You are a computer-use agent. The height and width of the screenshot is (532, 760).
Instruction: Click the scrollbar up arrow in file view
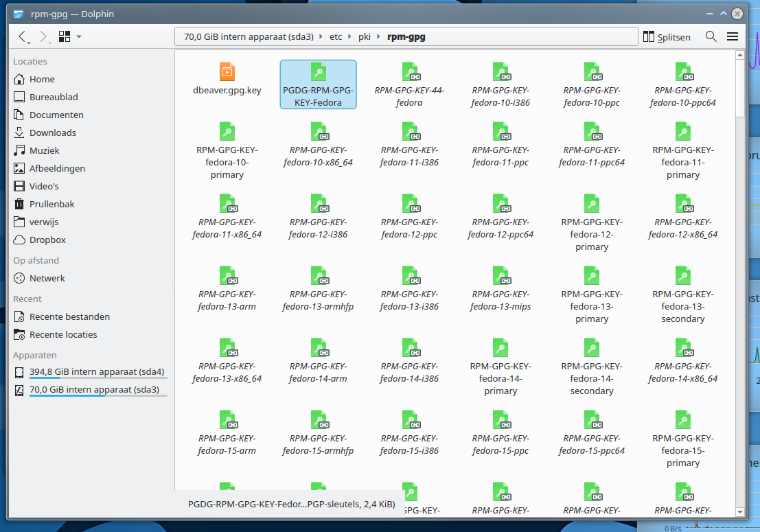point(739,55)
